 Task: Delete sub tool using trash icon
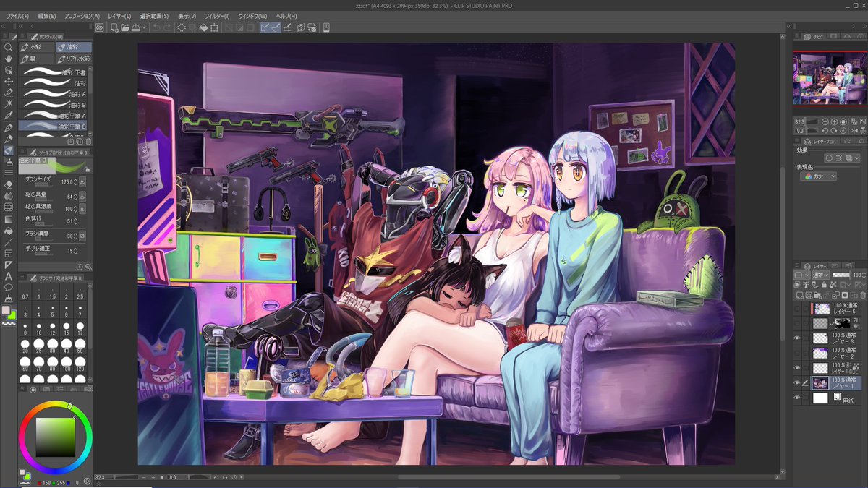[x=89, y=142]
